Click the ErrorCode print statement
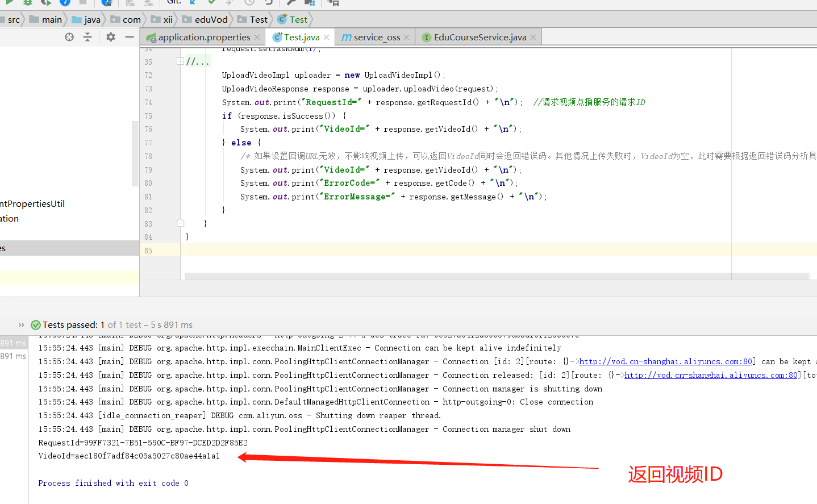The image size is (817, 504). tap(379, 183)
